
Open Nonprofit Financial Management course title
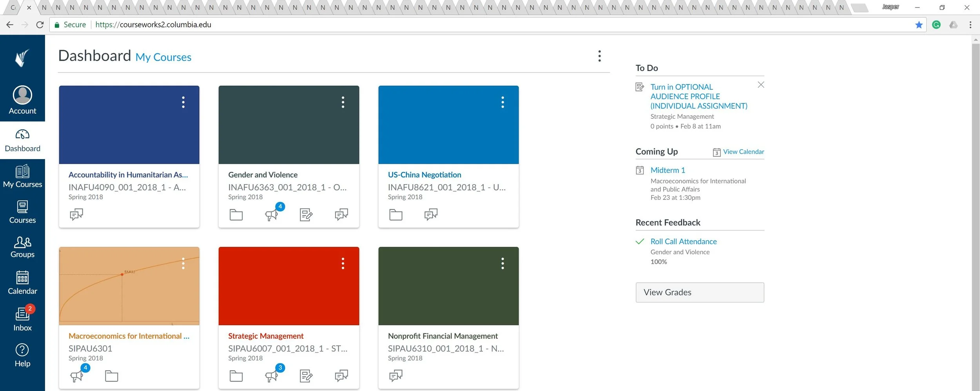[x=443, y=336]
